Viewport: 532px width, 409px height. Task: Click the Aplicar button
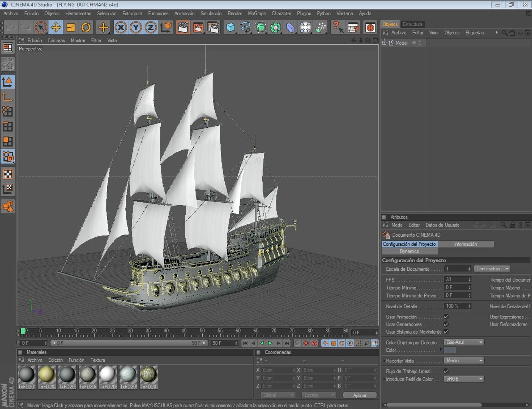(360, 395)
